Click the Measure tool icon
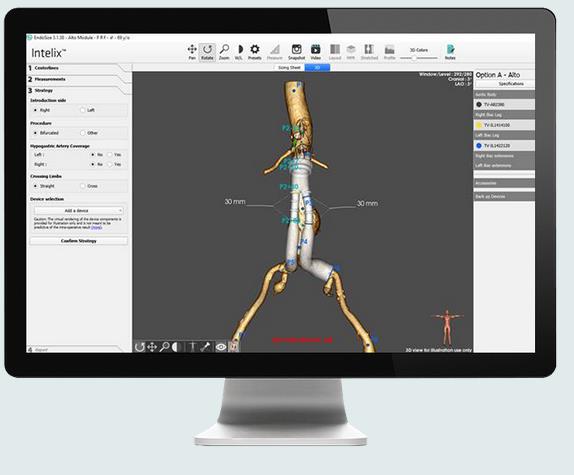The height and width of the screenshot is (475, 574). tap(275, 52)
